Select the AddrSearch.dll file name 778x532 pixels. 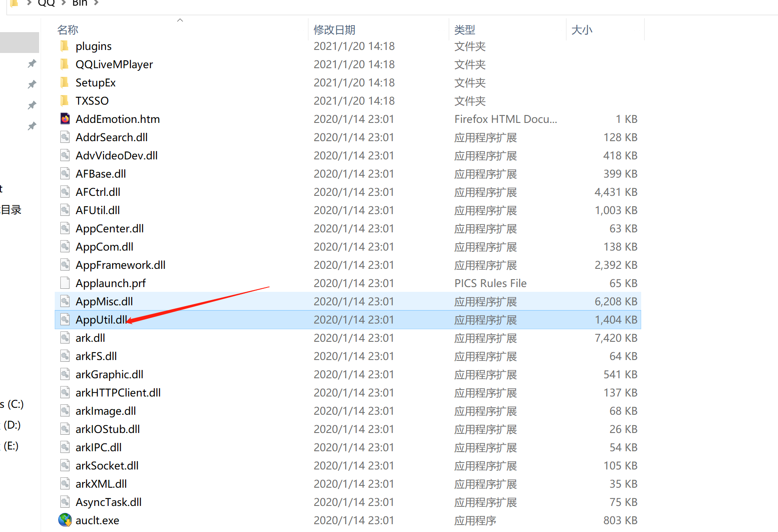click(x=112, y=137)
